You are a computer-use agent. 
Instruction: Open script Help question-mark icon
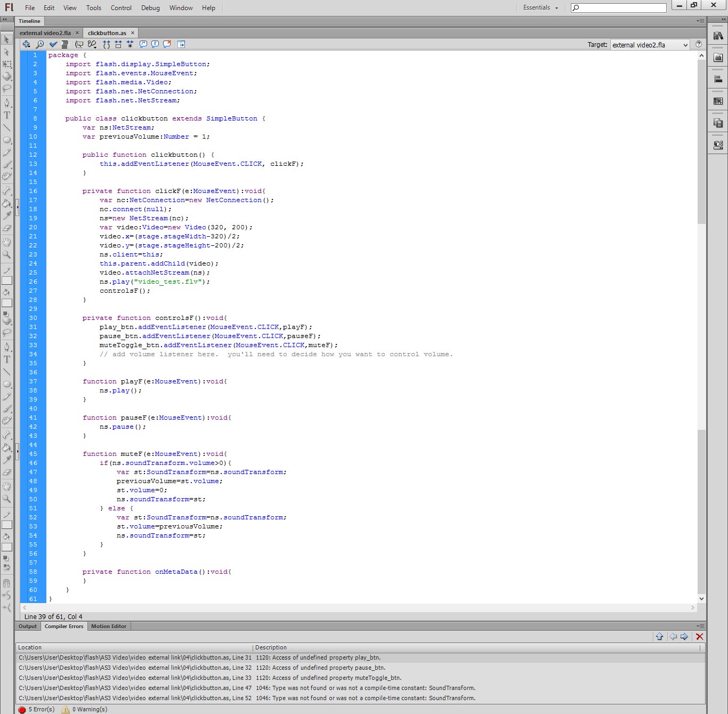click(699, 45)
